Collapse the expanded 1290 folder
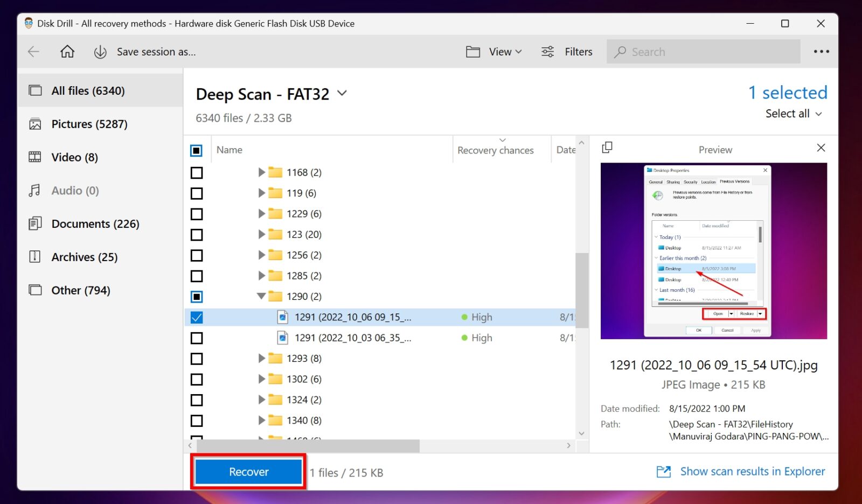 pyautogui.click(x=261, y=296)
